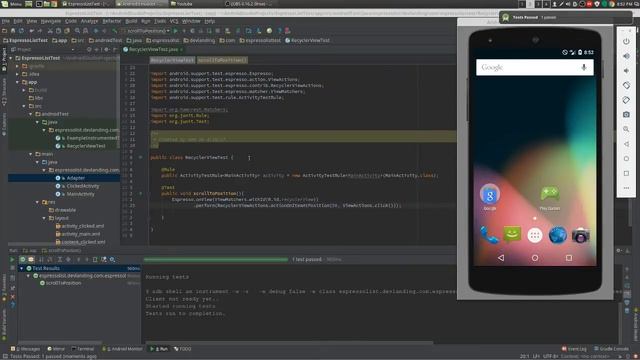
Task: Toggle show passed tests in Run toolbar
Action: 22,260
